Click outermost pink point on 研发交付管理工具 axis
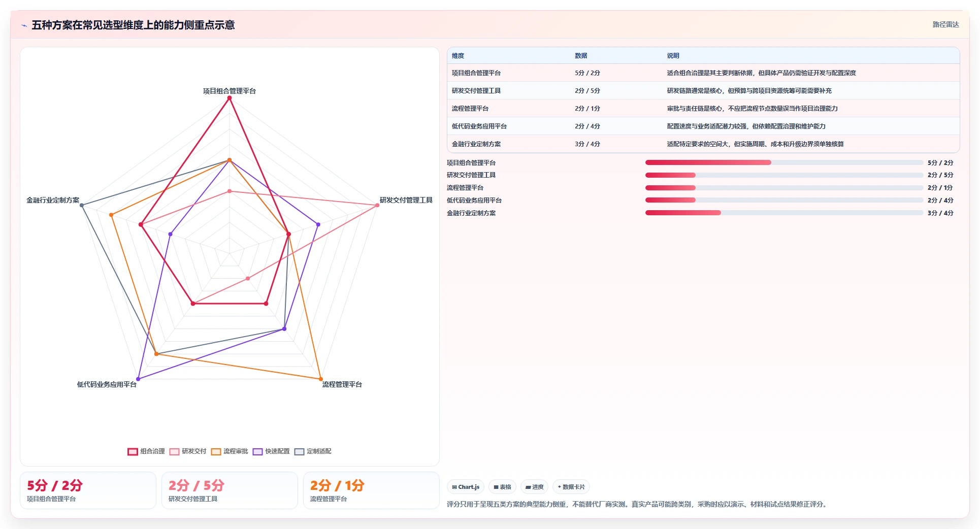Screen dimensions: 980x529 (377, 205)
